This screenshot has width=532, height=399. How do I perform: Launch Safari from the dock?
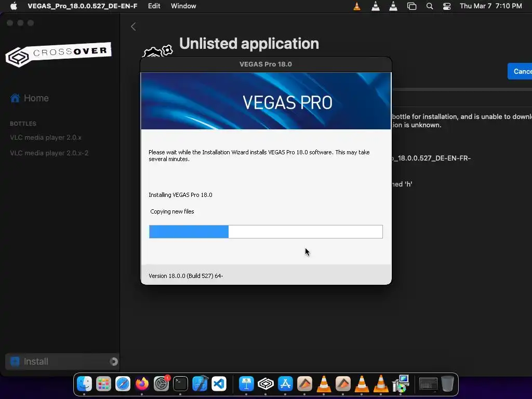pyautogui.click(x=123, y=384)
